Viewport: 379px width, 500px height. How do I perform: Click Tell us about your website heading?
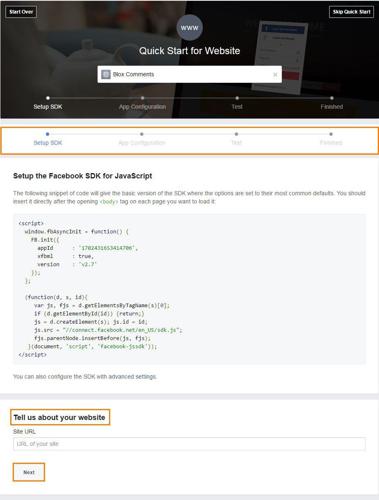60,417
